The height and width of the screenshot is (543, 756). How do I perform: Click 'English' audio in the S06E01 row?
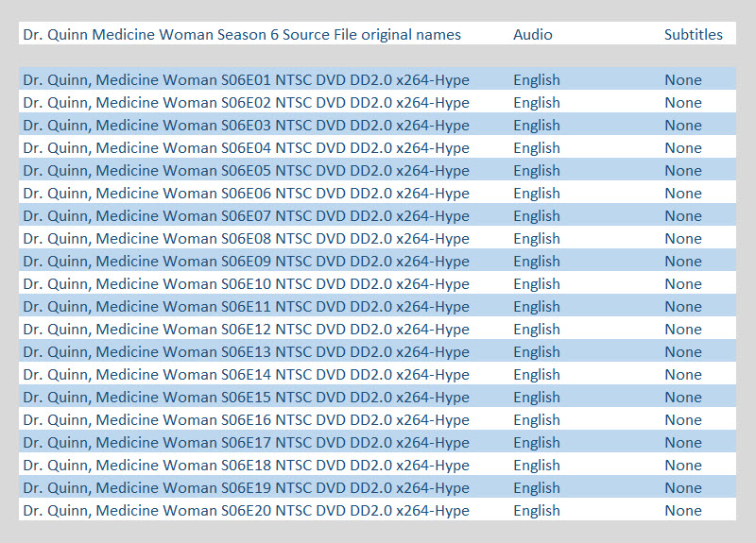tap(537, 79)
